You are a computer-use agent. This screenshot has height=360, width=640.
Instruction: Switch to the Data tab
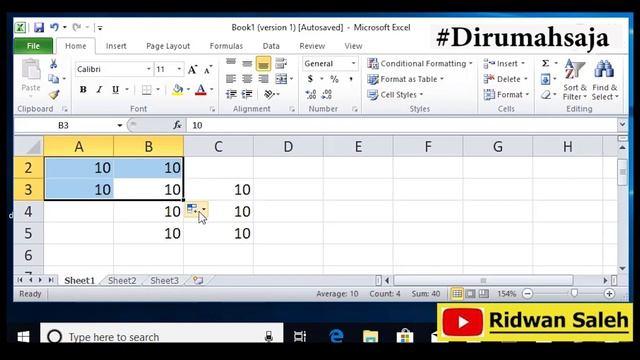pyautogui.click(x=271, y=46)
